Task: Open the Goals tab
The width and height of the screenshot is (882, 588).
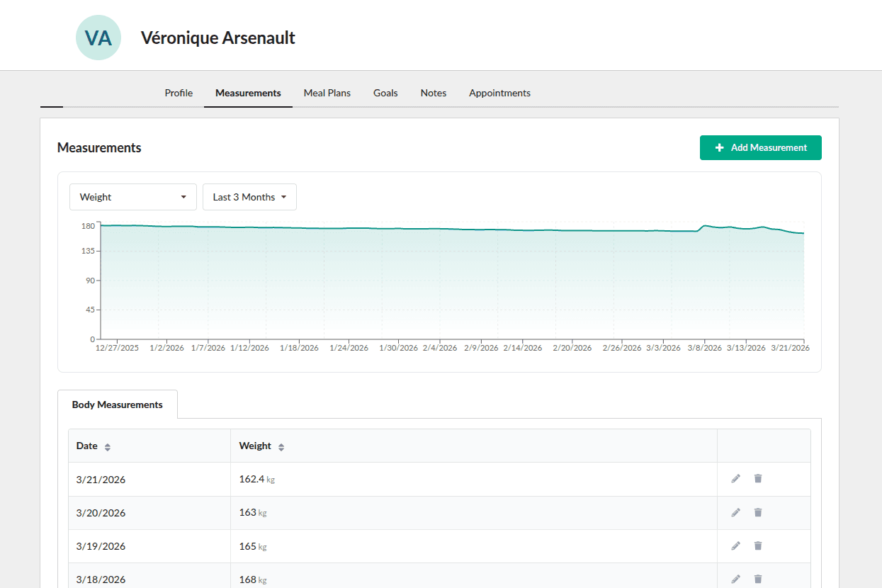Action: pyautogui.click(x=385, y=93)
